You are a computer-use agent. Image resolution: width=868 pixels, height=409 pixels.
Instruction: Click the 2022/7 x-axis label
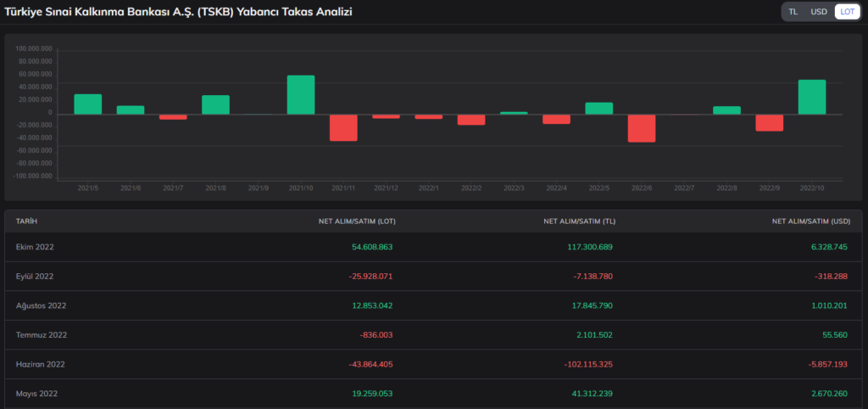point(684,188)
